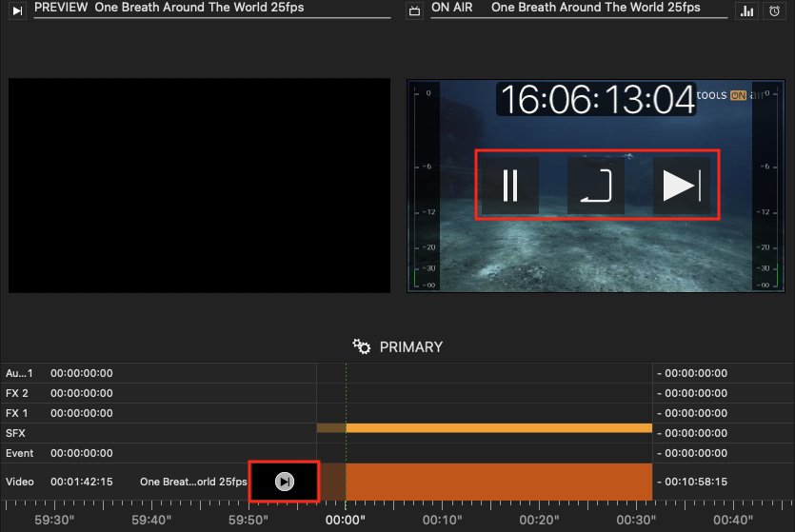Click the ON AIR television icon
This screenshot has height=532, width=795.
[414, 10]
